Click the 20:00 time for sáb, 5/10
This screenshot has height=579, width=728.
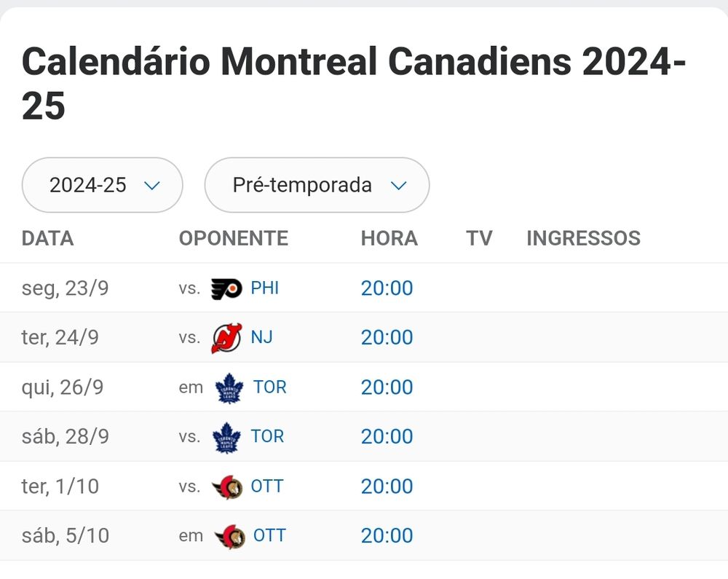pos(387,536)
